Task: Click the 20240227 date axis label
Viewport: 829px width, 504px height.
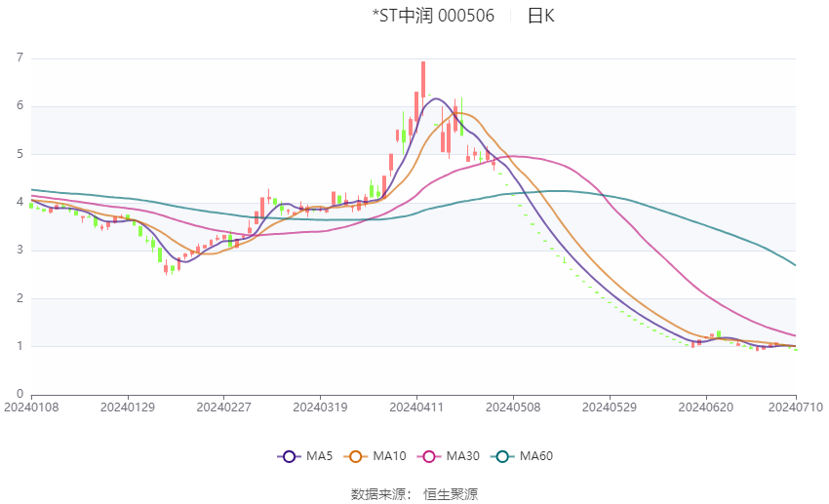Action: click(223, 407)
